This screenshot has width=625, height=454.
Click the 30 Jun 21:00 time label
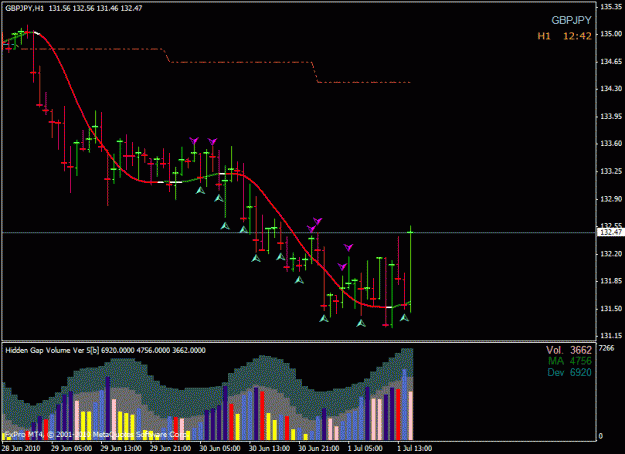point(319,448)
